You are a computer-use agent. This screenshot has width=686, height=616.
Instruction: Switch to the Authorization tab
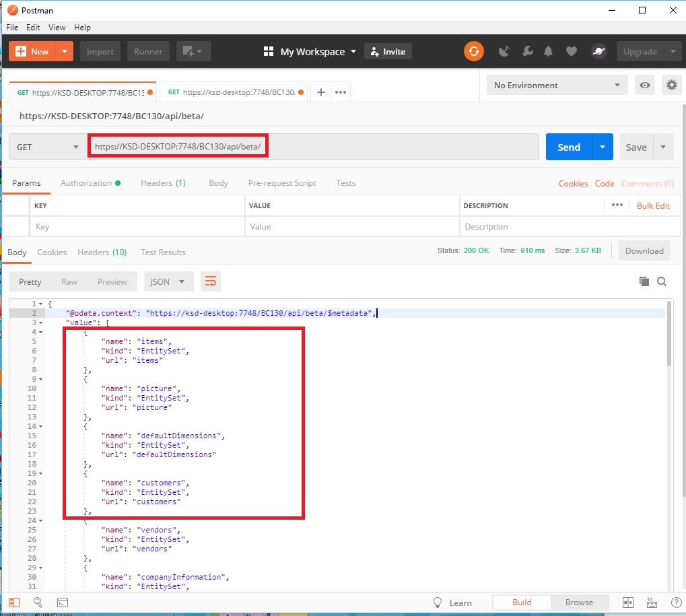point(86,183)
